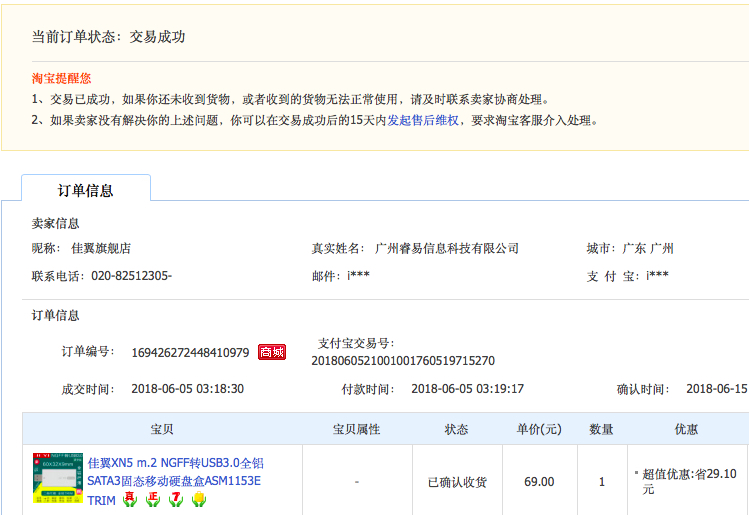The height and width of the screenshot is (515, 749).
Task: Click the 支付宝交易号 label
Action: pos(356,343)
